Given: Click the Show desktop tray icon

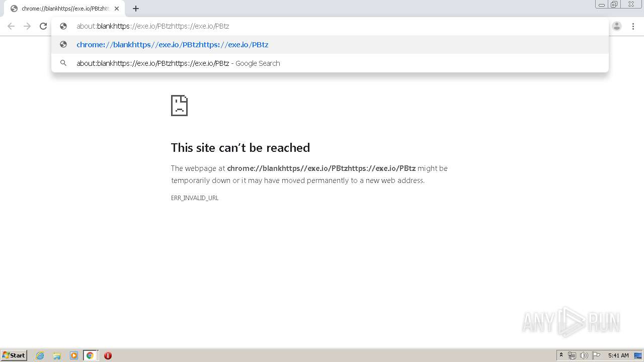Looking at the screenshot, I should point(638,355).
